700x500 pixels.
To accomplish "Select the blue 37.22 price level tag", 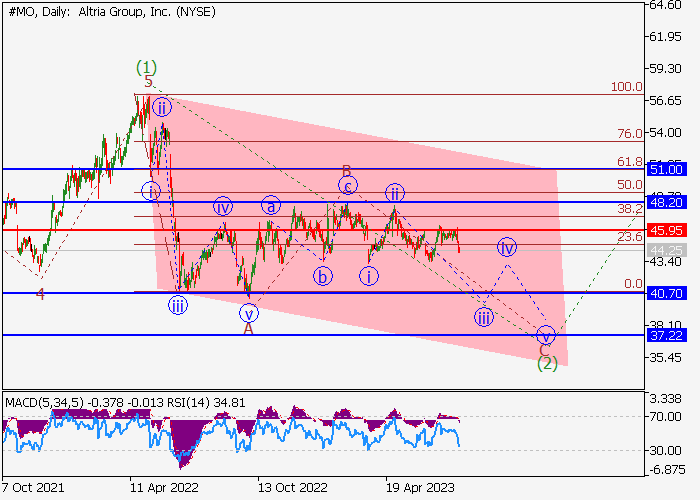I will pyautogui.click(x=667, y=335).
